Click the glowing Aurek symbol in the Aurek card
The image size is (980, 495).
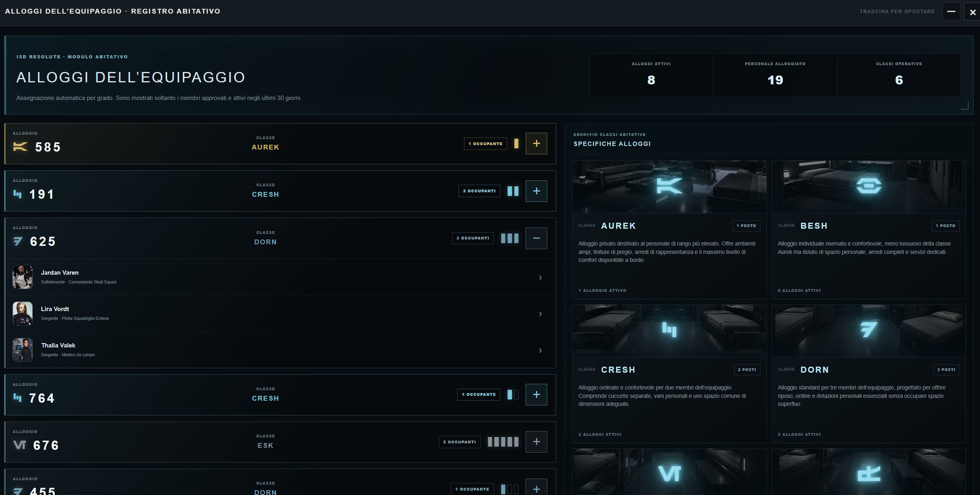669,186
